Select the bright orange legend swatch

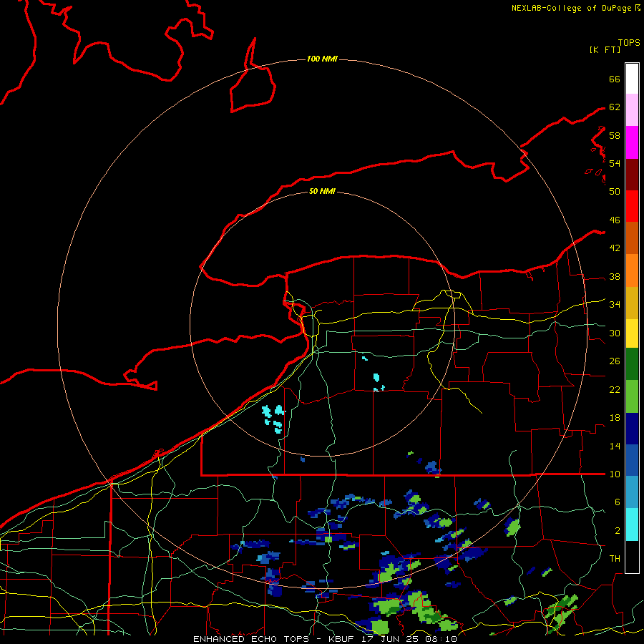[x=632, y=270]
